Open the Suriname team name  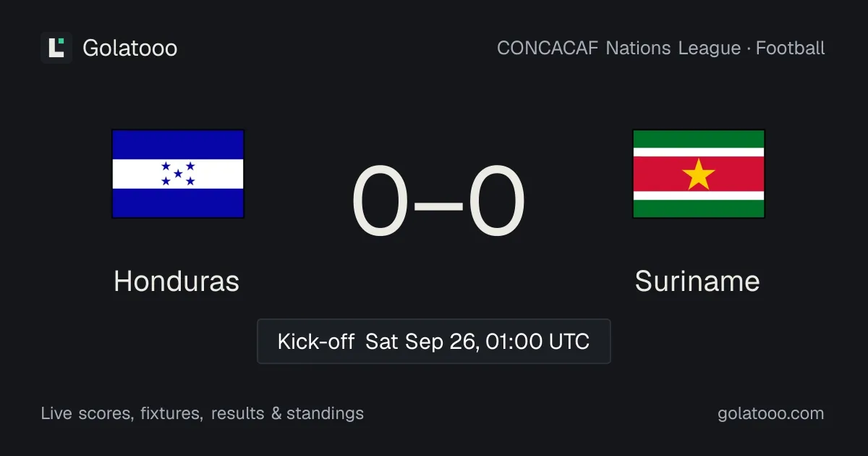697,281
